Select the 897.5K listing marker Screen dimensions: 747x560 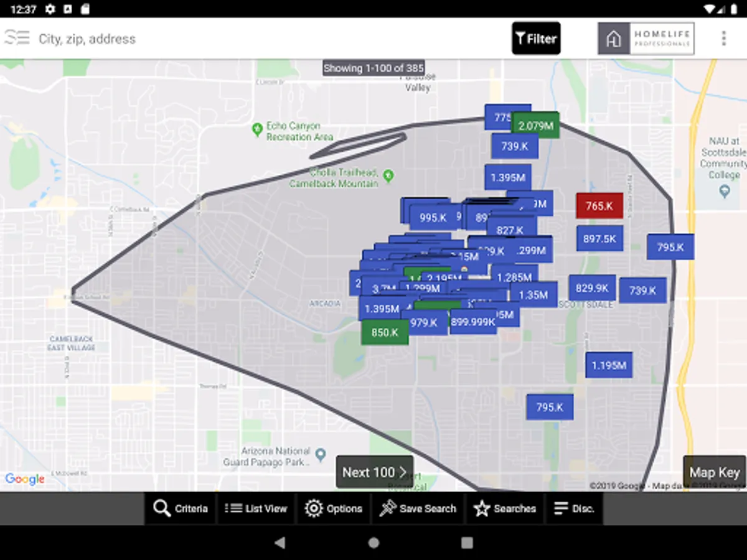[x=599, y=238]
